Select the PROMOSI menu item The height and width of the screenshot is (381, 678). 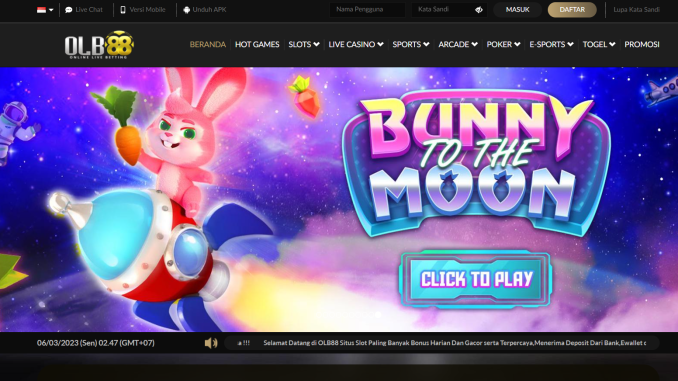coord(642,44)
